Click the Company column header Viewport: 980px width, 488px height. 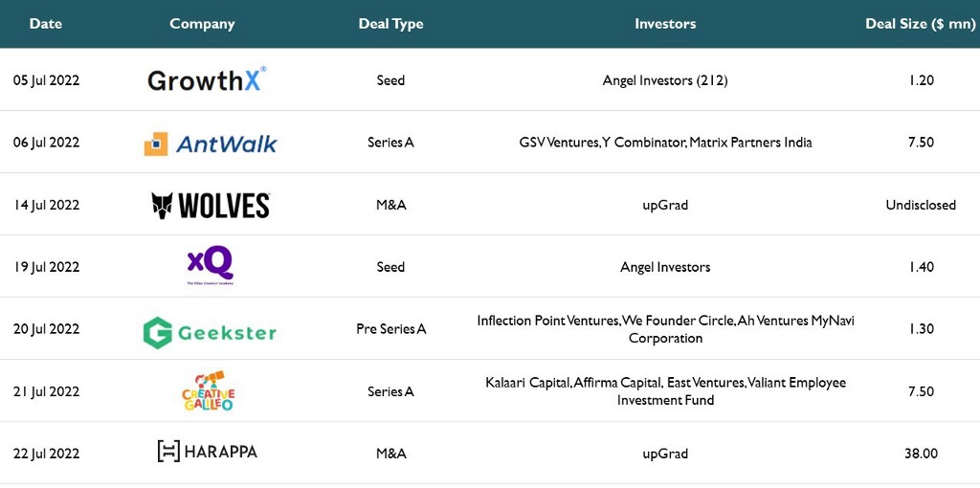tap(202, 24)
